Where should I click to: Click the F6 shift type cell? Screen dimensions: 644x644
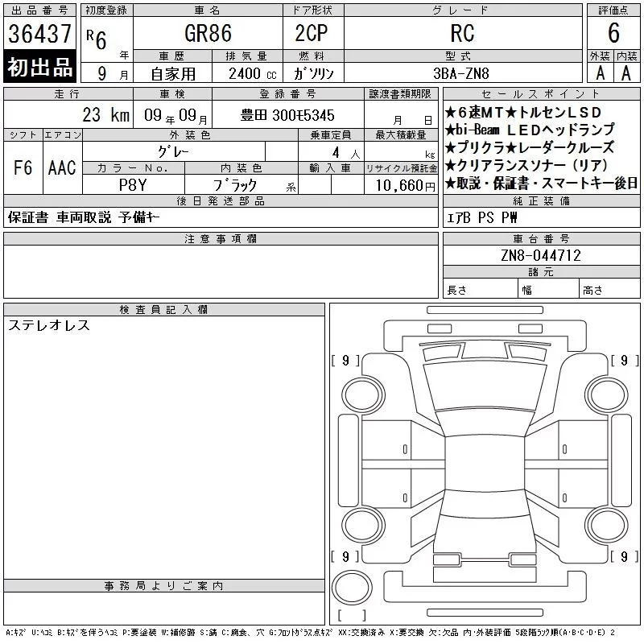23,167
